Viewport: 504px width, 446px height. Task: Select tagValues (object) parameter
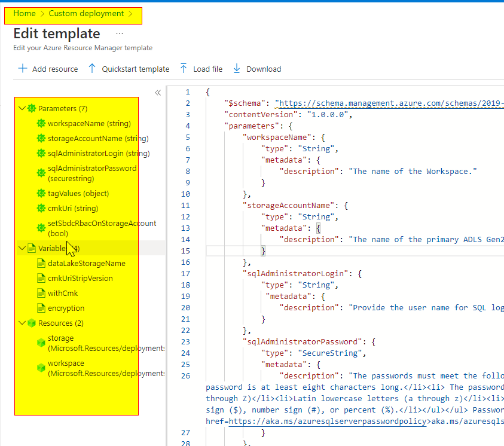point(78,194)
